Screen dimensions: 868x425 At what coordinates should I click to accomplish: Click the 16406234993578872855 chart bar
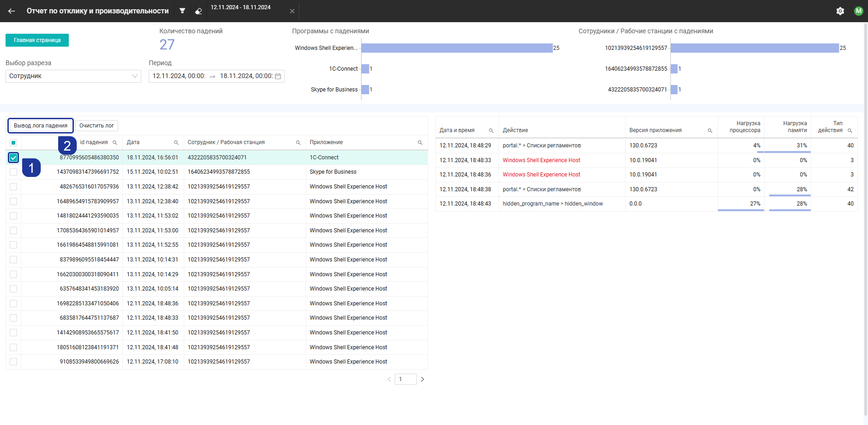pyautogui.click(x=674, y=69)
